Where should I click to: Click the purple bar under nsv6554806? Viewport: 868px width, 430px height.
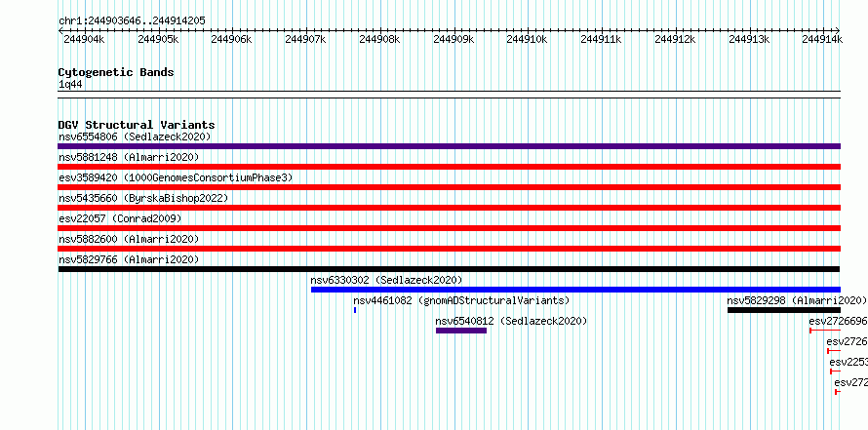(449, 146)
